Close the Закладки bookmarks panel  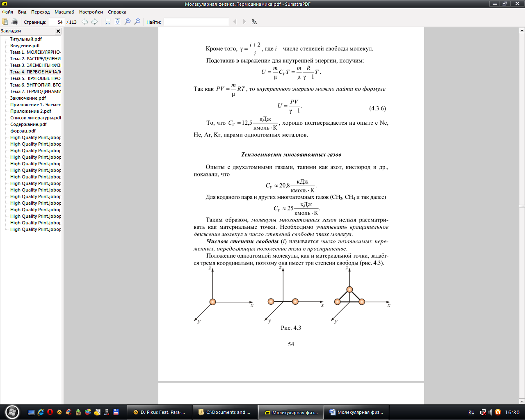(x=58, y=31)
